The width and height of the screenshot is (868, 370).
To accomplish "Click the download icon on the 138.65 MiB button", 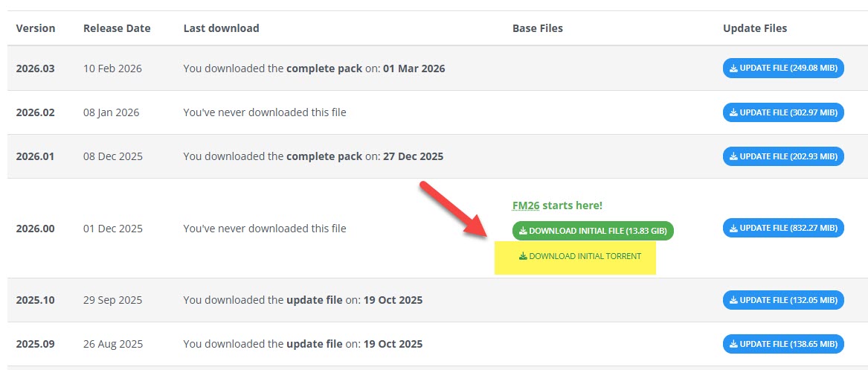I will coord(733,344).
